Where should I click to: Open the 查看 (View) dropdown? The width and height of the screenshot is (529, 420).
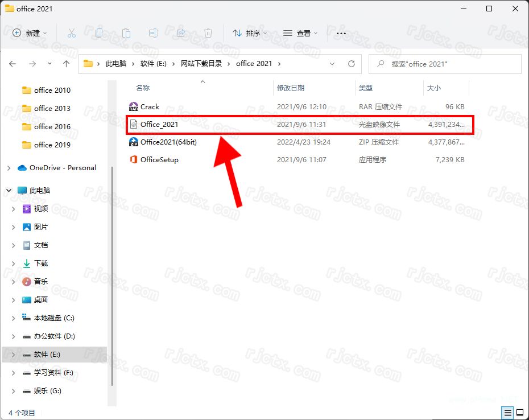(x=300, y=33)
